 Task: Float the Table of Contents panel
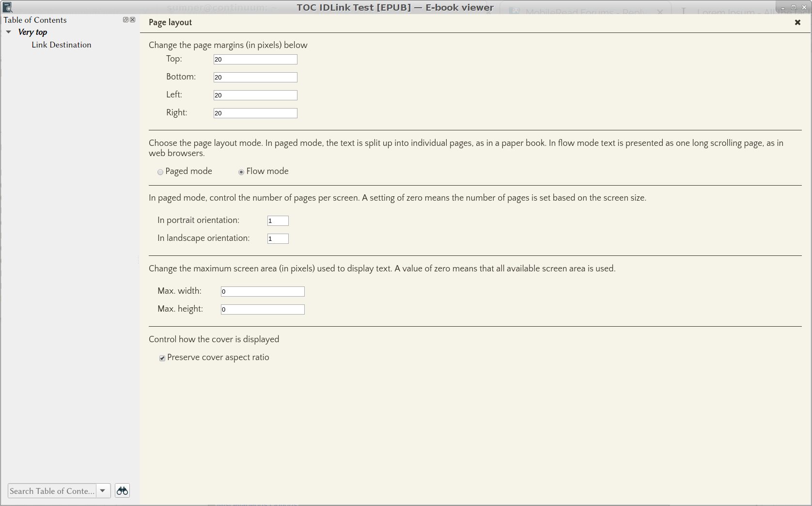[125, 20]
